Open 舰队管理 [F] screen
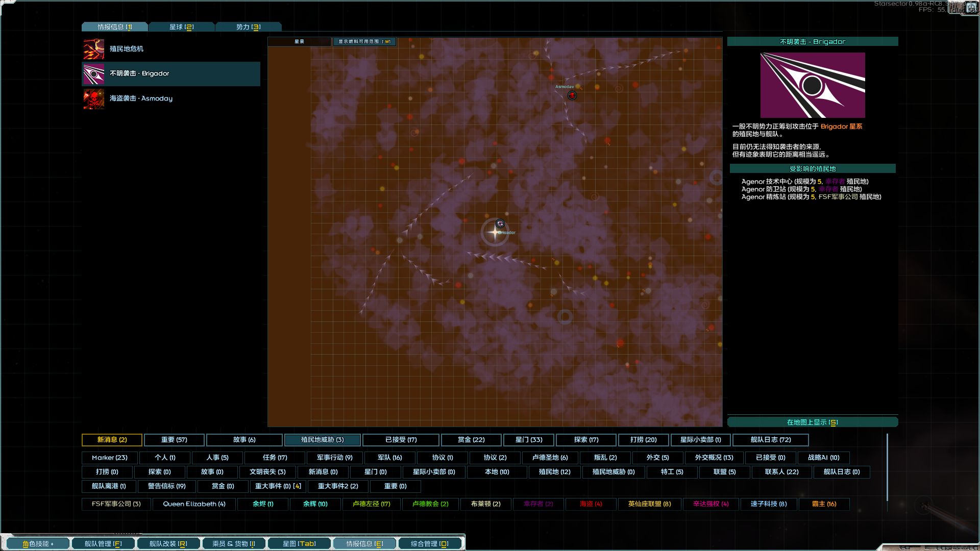980x551 pixels. point(103,544)
